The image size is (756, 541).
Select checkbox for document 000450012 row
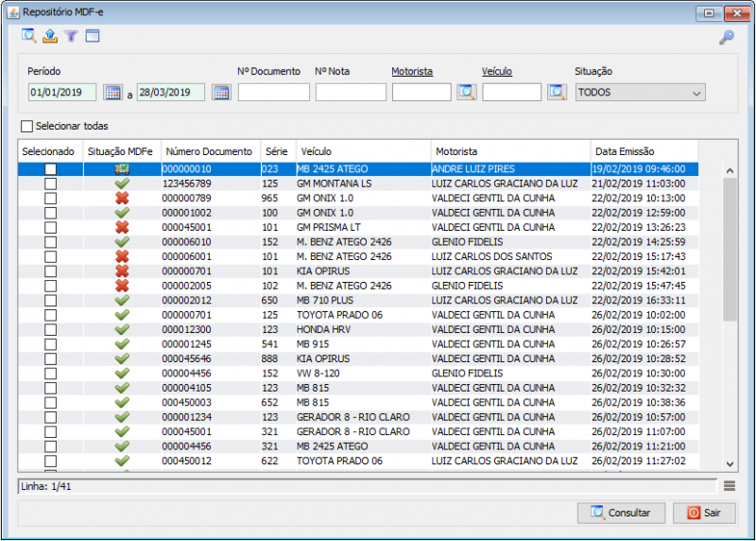[x=50, y=461]
